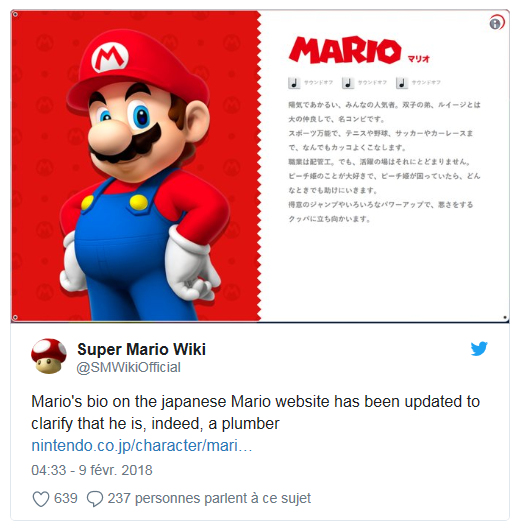Viewport: 521px width, 531px height.
Task: Open the 237 personnes parlent à ce sujet link
Action: pos(209,498)
